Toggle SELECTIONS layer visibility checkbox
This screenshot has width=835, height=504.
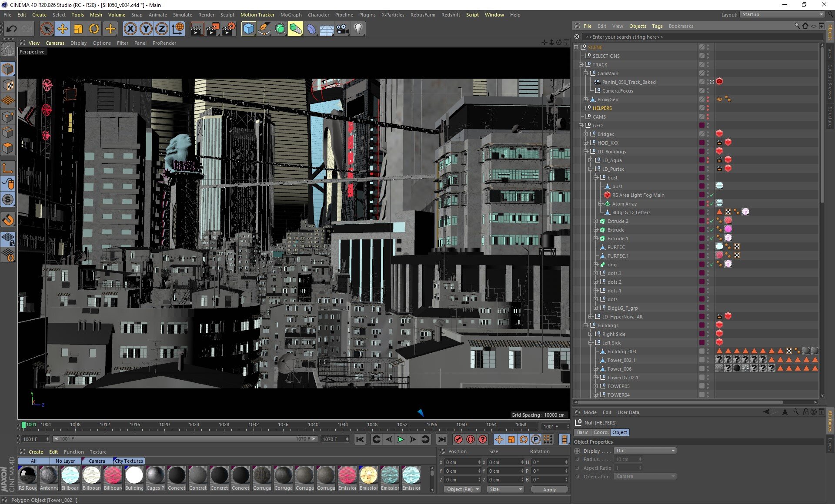(x=701, y=56)
